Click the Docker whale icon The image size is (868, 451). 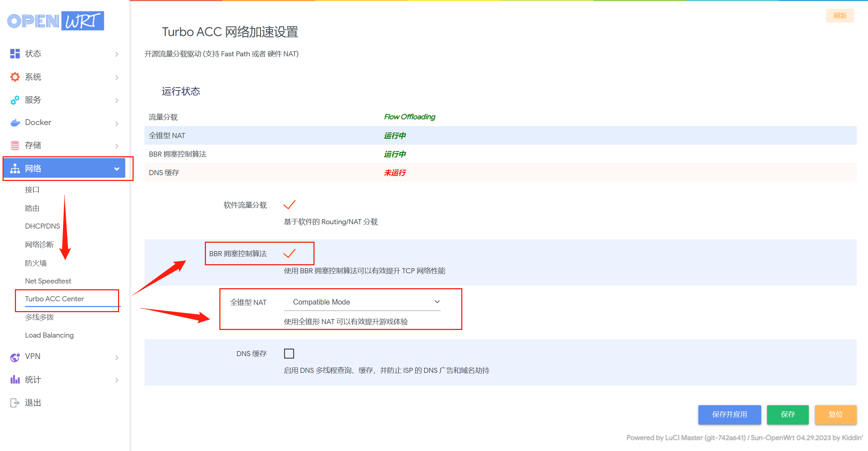pos(15,123)
